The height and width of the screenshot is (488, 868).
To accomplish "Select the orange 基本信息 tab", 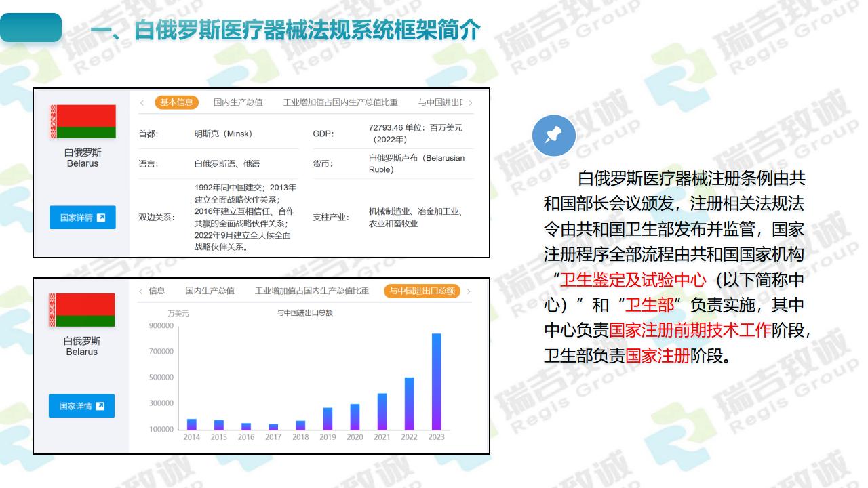I will (x=176, y=102).
